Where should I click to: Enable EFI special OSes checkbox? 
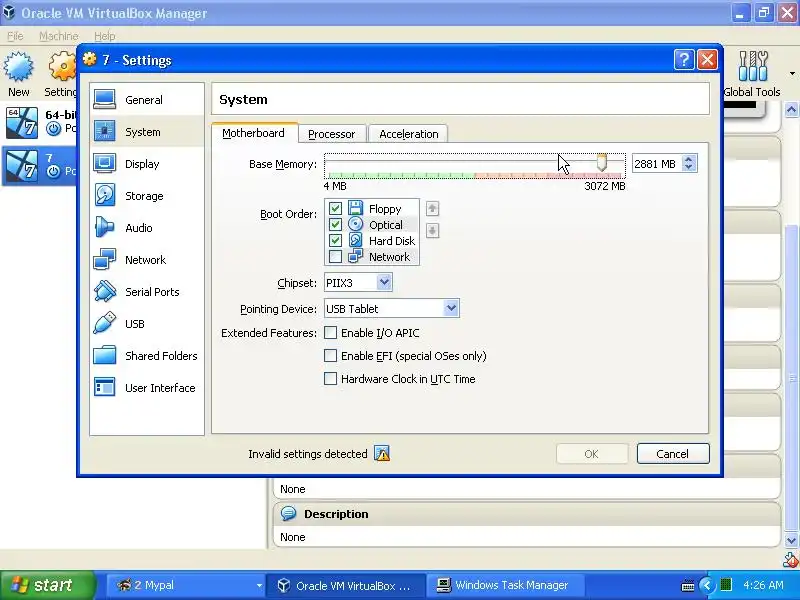pyautogui.click(x=331, y=356)
